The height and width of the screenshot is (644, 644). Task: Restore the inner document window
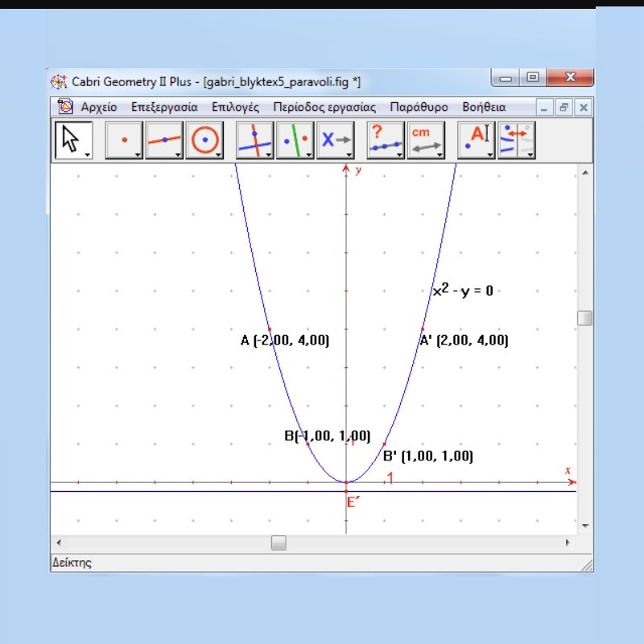[564, 108]
